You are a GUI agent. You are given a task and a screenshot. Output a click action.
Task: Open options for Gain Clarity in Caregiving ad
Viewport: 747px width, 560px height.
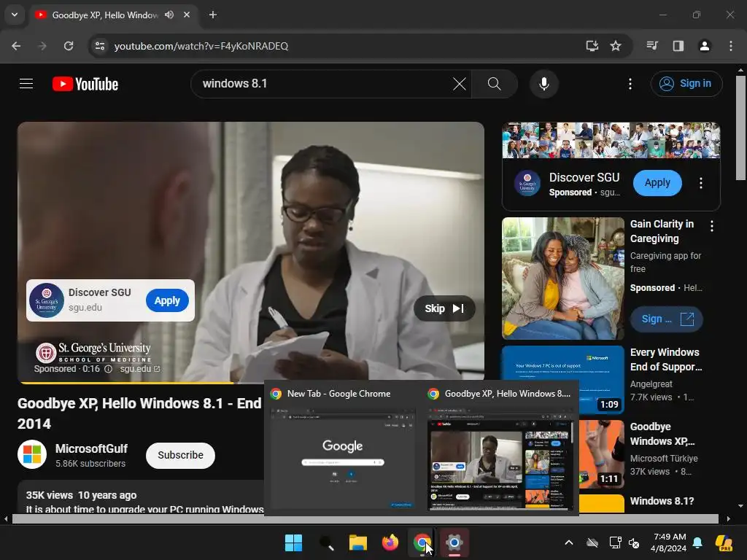coord(712,226)
